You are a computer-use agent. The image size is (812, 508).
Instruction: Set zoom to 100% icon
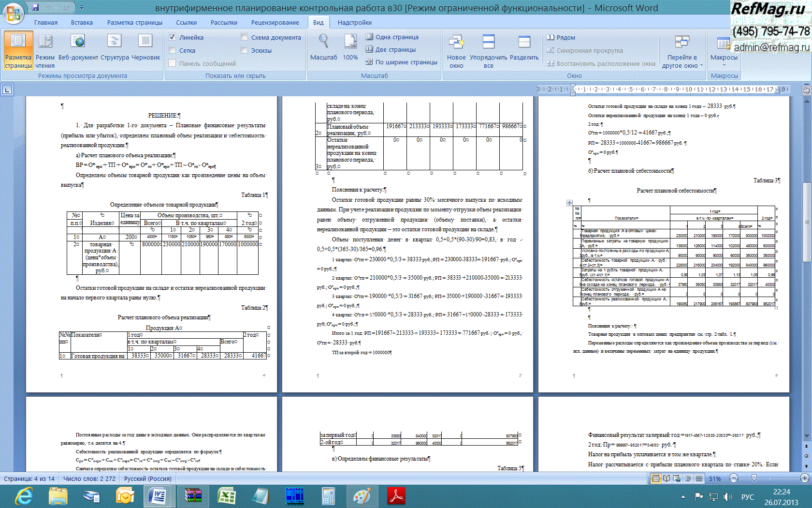(350, 48)
